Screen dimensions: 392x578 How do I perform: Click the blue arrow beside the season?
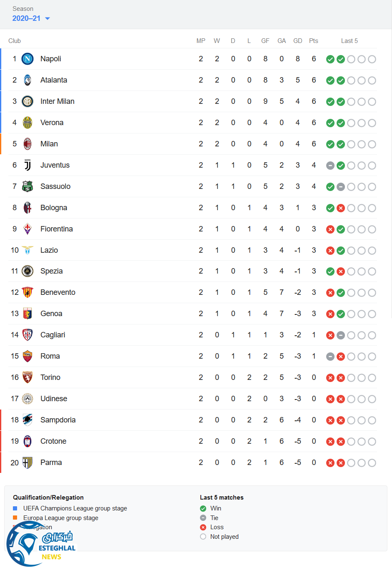[x=47, y=18]
